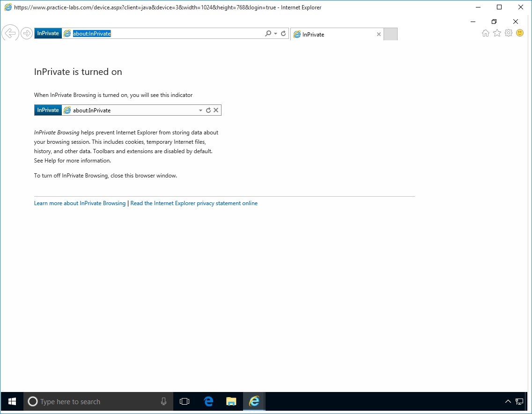Click the search magnifier icon in address bar
Image resolution: width=532 pixels, height=414 pixels.
[x=268, y=34]
